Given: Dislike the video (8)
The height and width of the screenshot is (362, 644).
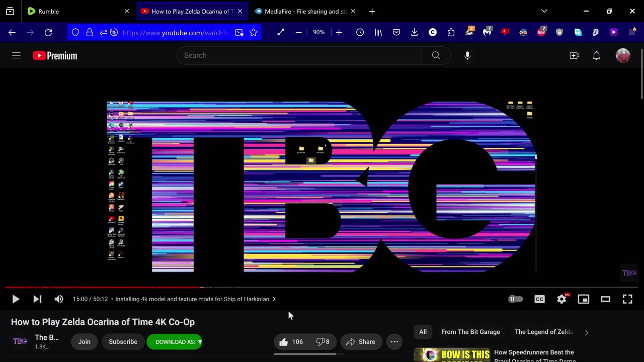Looking at the screenshot, I should [x=323, y=342].
